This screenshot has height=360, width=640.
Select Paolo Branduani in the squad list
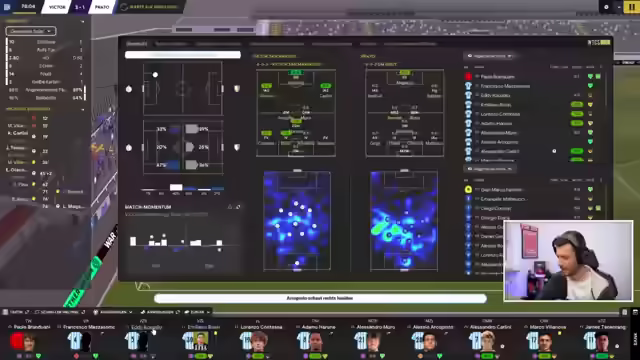[497, 76]
